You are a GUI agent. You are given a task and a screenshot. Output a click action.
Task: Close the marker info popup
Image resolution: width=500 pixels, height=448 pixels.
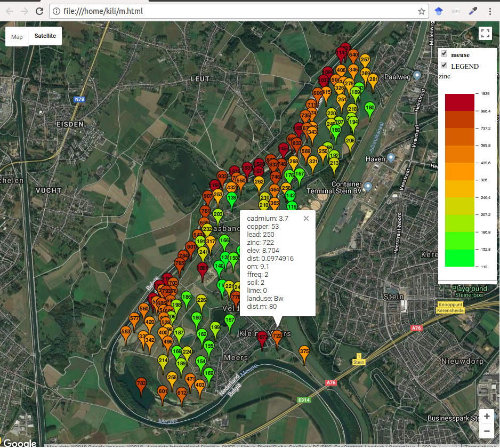coord(306,218)
